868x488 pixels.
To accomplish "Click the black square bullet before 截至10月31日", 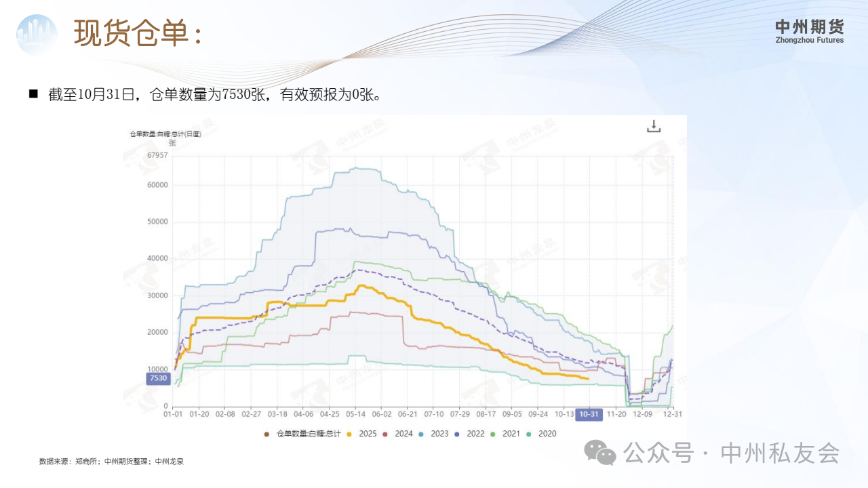I will click(x=33, y=94).
